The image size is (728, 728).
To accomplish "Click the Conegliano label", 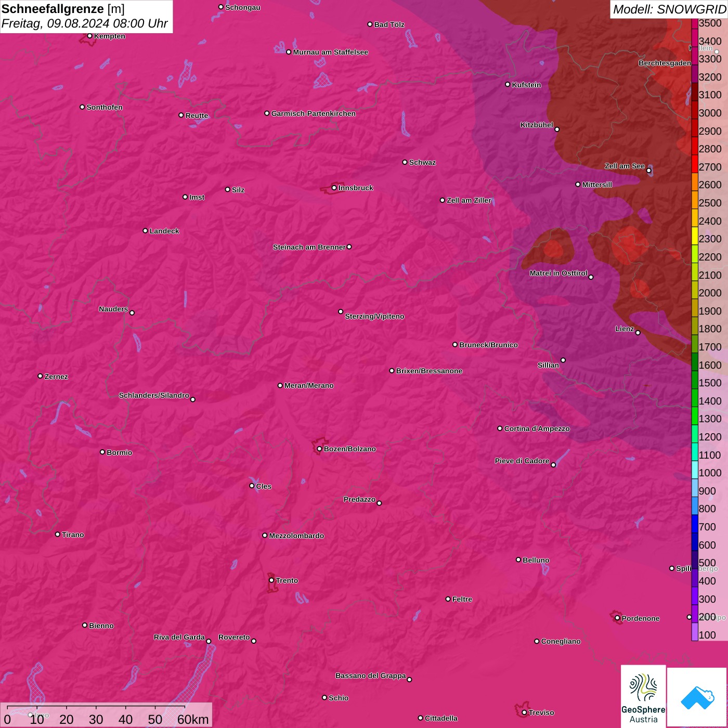I will tap(561, 641).
